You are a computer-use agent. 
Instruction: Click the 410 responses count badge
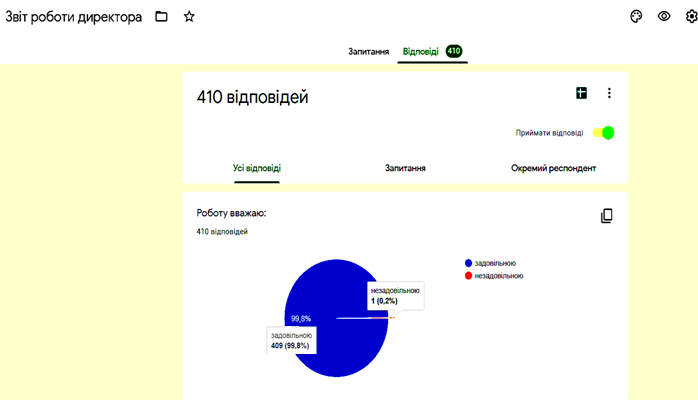point(454,51)
